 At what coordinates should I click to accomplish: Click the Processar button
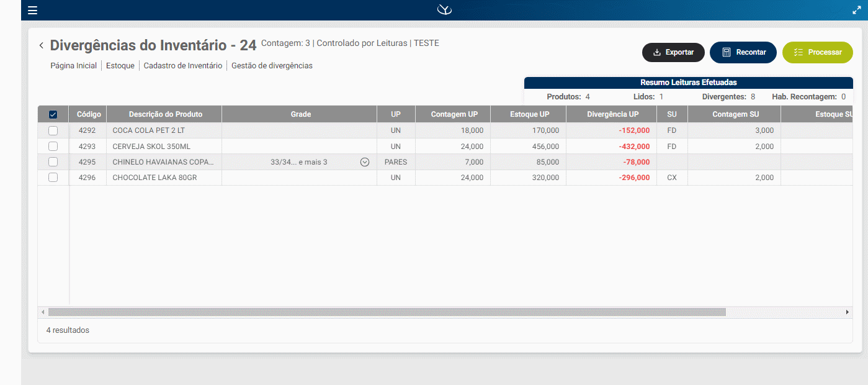coord(817,52)
